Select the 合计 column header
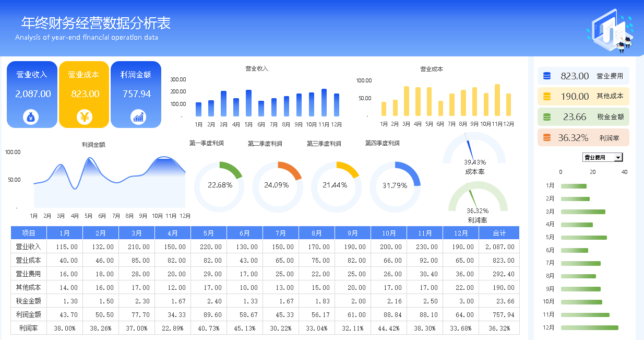644x340 pixels. [x=499, y=233]
